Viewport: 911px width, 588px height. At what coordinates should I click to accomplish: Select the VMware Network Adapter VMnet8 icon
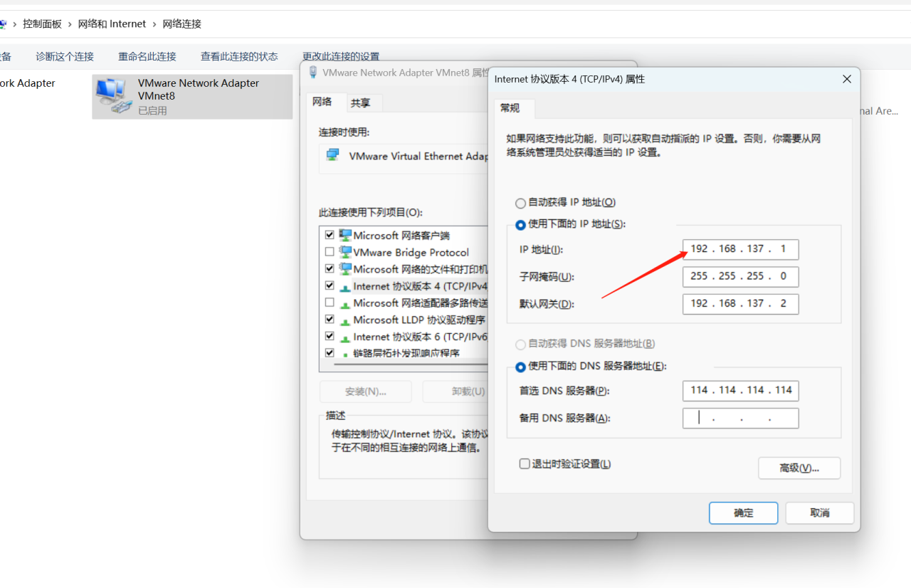[114, 96]
